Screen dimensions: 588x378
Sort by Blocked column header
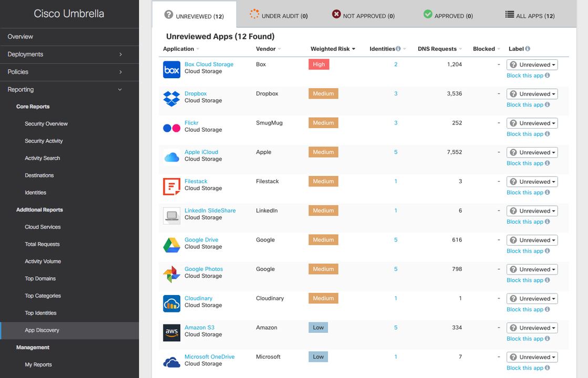click(x=487, y=49)
